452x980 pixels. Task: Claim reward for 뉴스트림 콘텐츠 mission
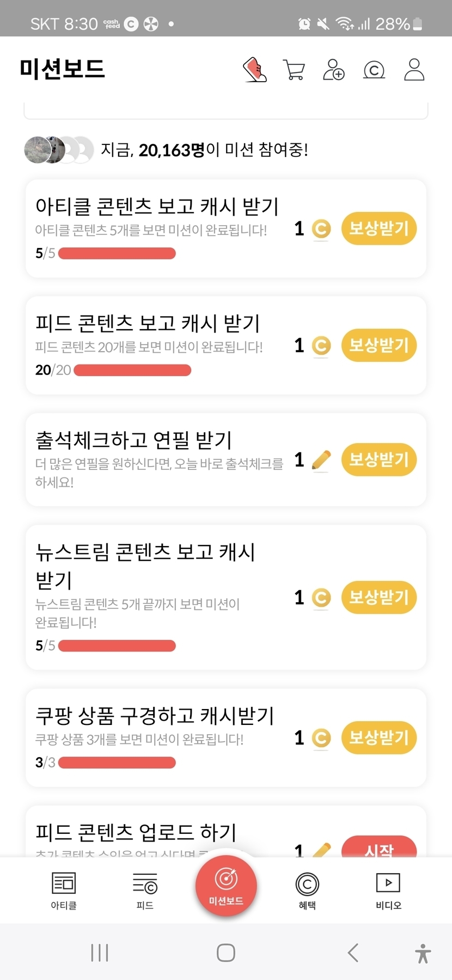tap(379, 597)
